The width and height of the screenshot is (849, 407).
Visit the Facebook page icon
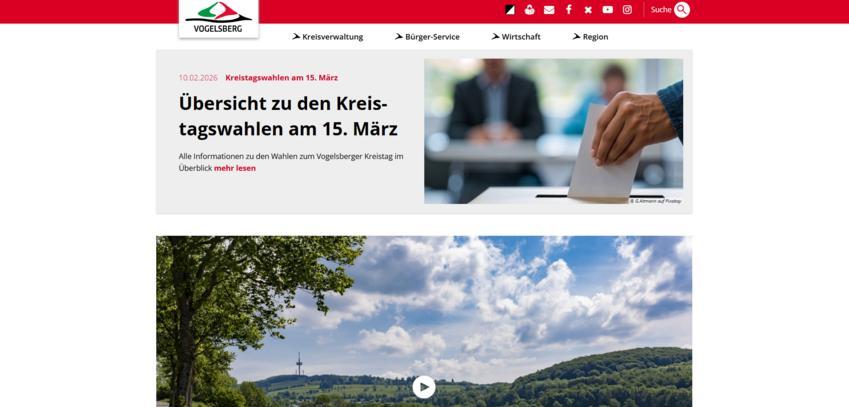coord(569,10)
